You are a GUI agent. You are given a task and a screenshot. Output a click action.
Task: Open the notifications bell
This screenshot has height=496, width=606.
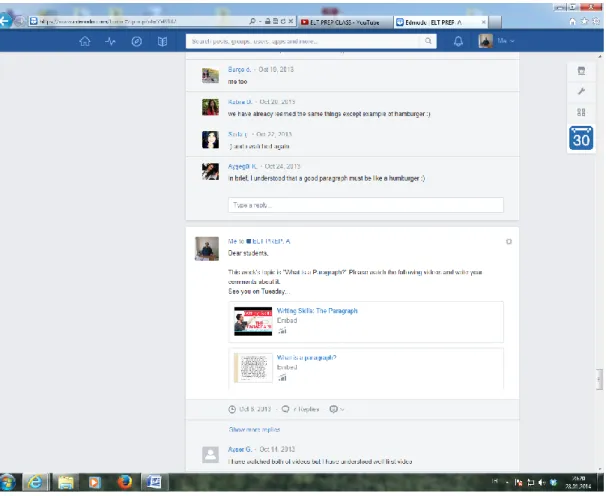tap(458, 41)
